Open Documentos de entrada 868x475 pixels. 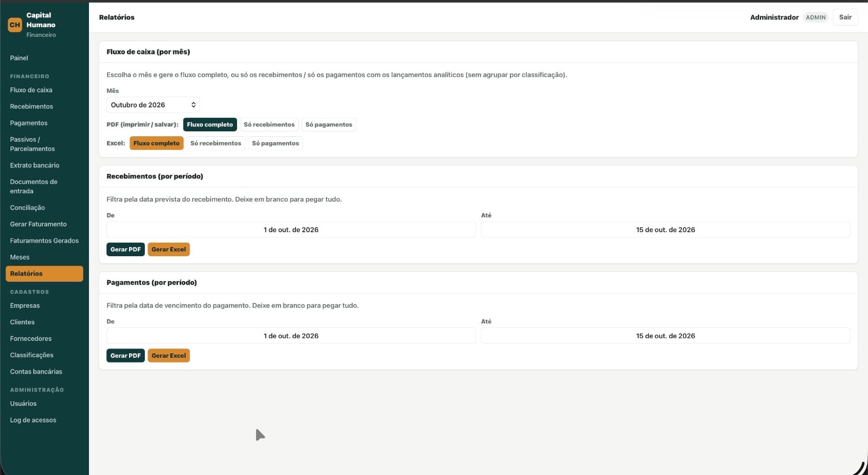[44, 186]
